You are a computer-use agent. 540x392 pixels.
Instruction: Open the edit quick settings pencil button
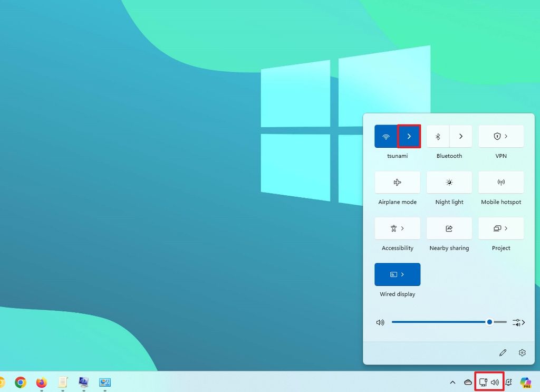coord(503,352)
